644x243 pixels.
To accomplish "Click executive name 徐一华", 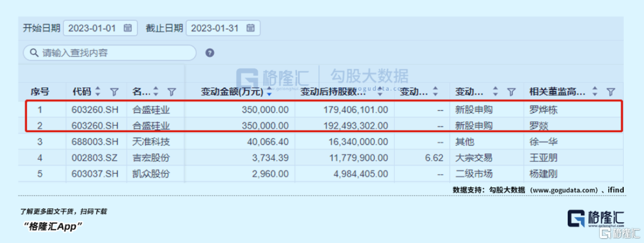I will tap(544, 142).
